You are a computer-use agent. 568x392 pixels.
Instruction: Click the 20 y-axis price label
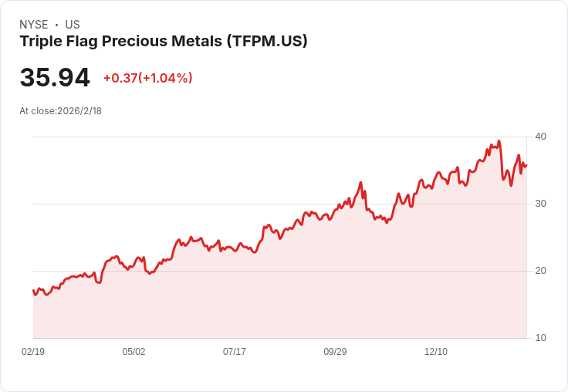(540, 271)
